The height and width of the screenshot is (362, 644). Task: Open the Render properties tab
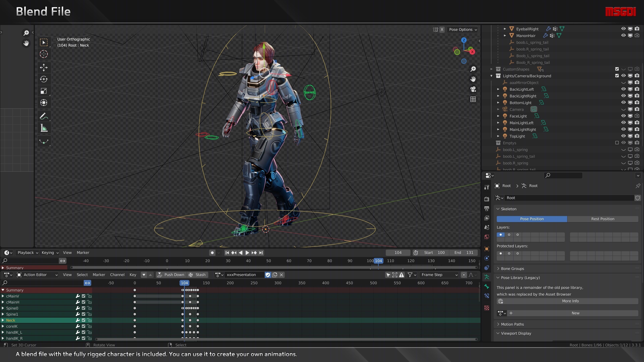tap(487, 199)
